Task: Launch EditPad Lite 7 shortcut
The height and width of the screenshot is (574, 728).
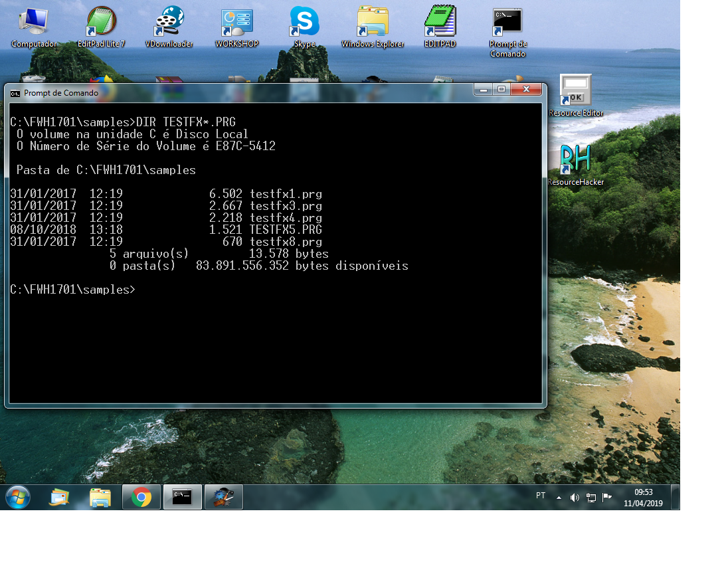Action: click(101, 23)
